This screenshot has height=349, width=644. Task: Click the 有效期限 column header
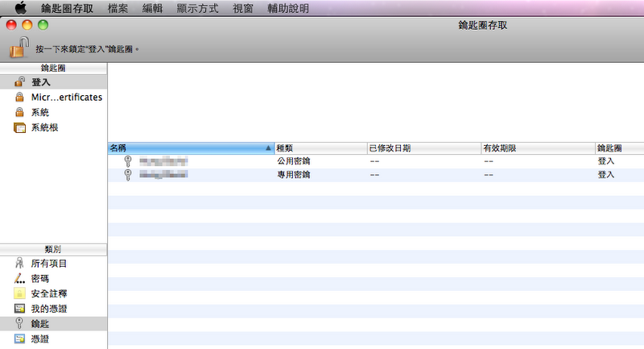pos(535,148)
